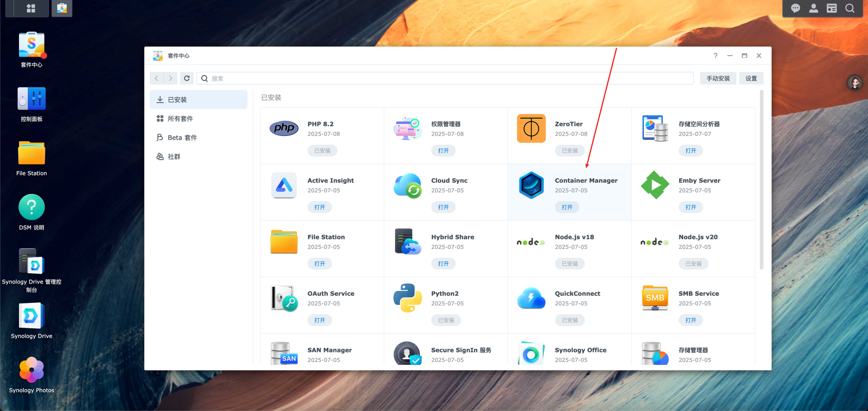Open 设置 in Package Center
This screenshot has width=868, height=411.
click(x=751, y=78)
